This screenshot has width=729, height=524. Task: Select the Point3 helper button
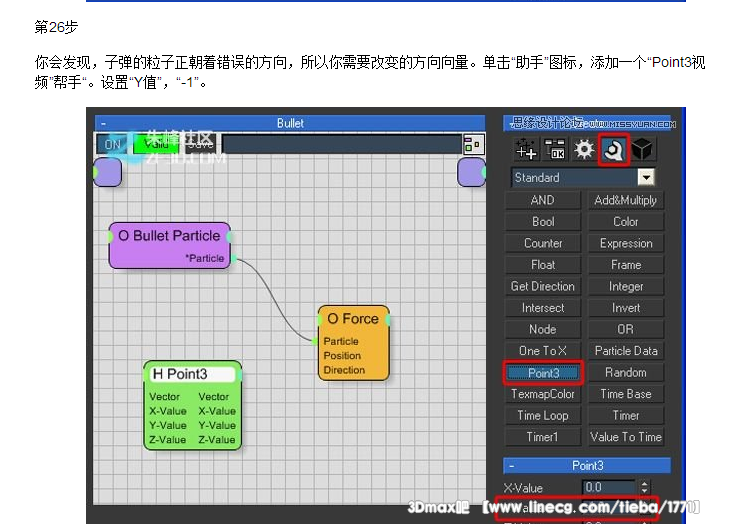click(543, 373)
